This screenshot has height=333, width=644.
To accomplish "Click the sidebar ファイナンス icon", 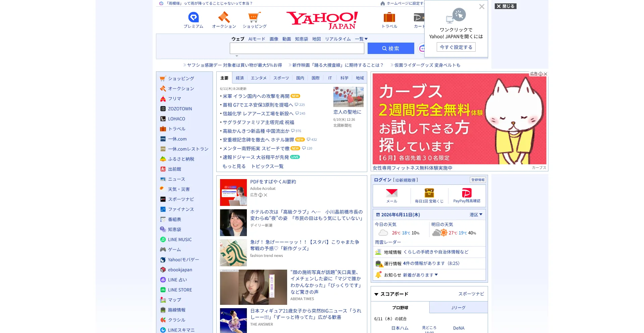I will coord(163,209).
